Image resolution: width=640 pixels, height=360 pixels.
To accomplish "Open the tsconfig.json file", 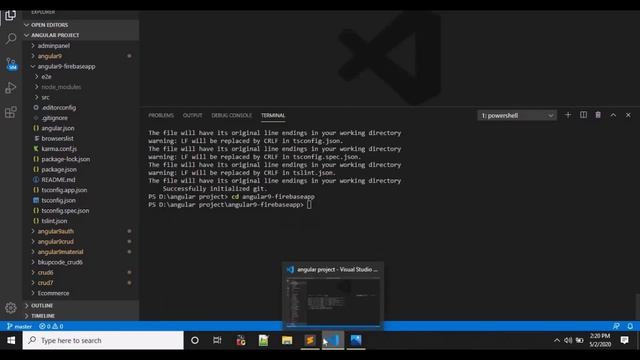I will pos(81,200).
